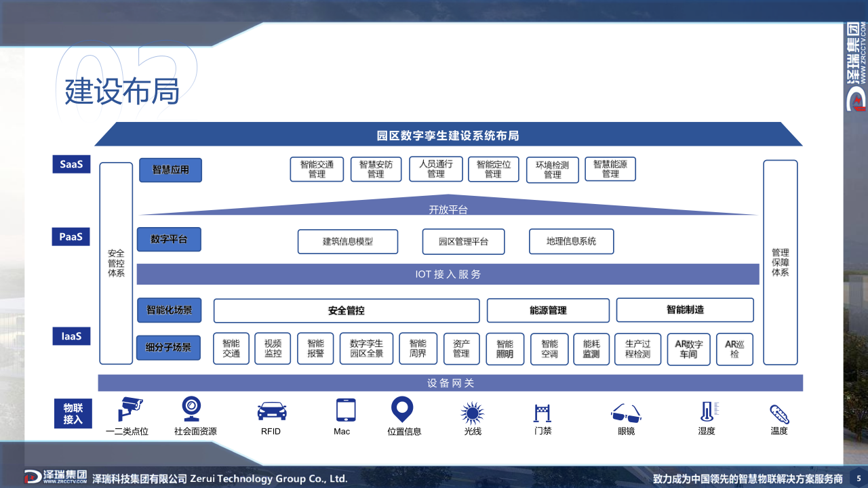Click the surveillance camera icon

pyautogui.click(x=130, y=409)
